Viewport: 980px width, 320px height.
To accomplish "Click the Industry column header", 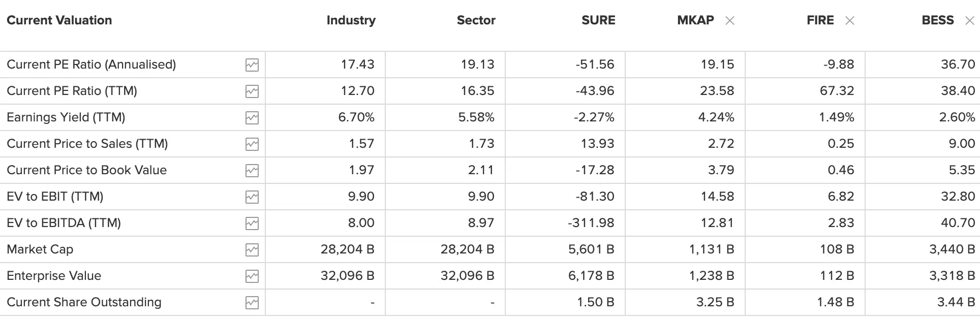I will (x=351, y=20).
